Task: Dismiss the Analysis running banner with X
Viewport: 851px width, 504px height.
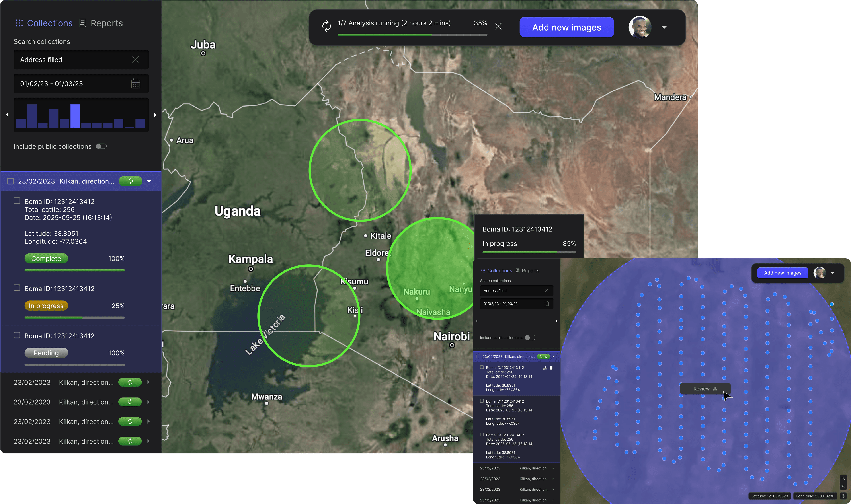Action: [498, 26]
